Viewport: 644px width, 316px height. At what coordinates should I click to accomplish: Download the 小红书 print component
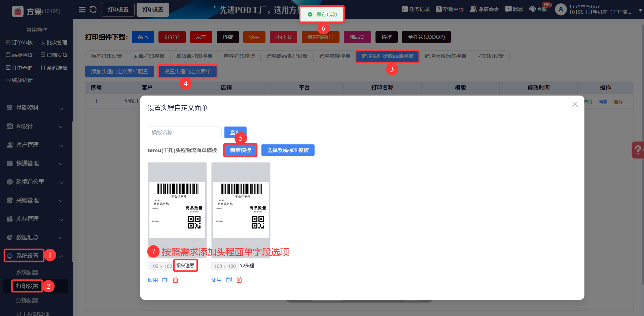point(283,37)
